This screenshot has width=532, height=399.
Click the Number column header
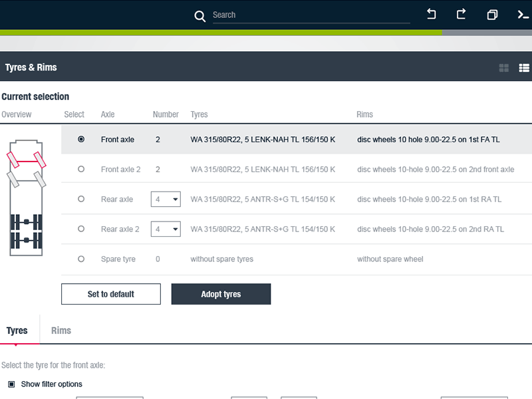click(x=166, y=114)
